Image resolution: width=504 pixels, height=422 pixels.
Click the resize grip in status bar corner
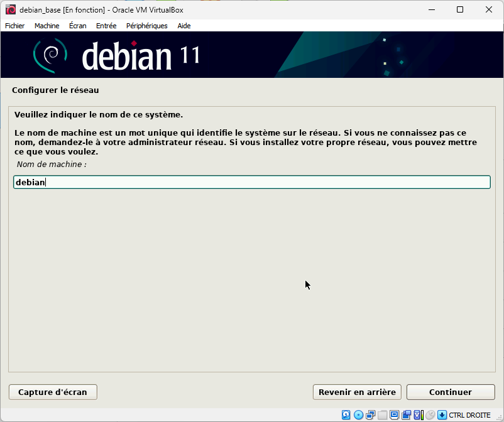(x=500, y=418)
